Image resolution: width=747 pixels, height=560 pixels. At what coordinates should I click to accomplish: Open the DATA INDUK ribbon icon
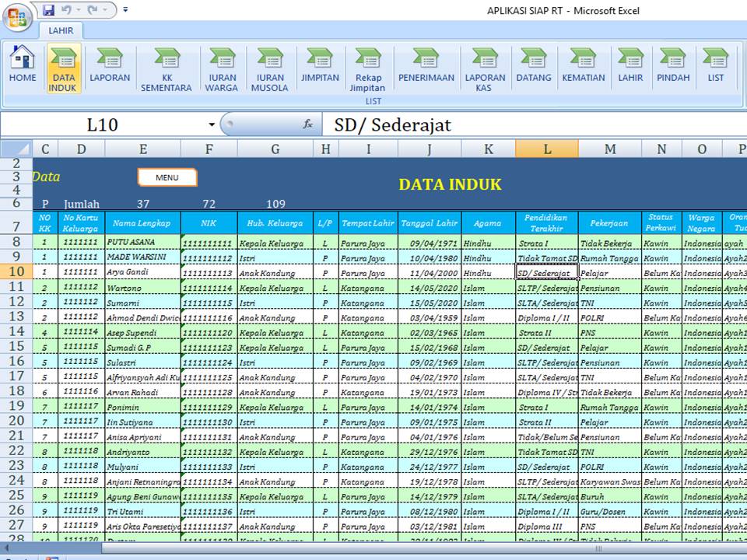(63, 68)
